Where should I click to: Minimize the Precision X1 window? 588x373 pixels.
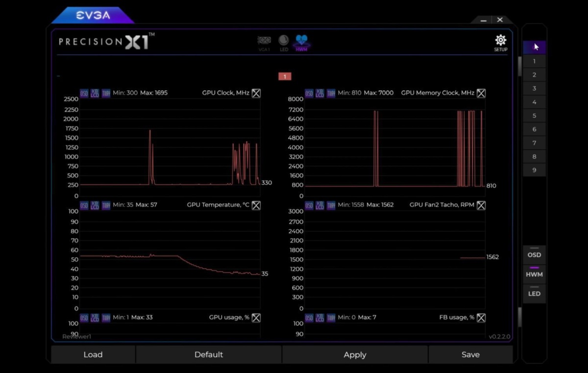pyautogui.click(x=484, y=20)
